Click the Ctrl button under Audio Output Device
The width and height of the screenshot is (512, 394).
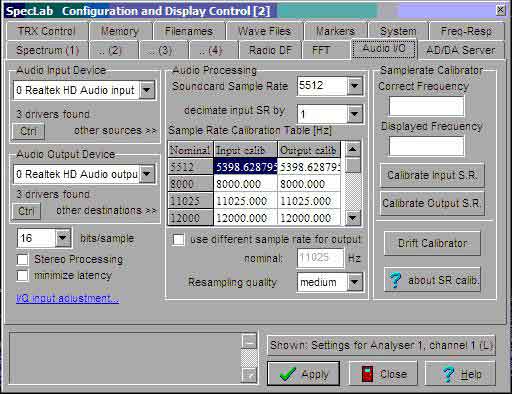click(26, 211)
